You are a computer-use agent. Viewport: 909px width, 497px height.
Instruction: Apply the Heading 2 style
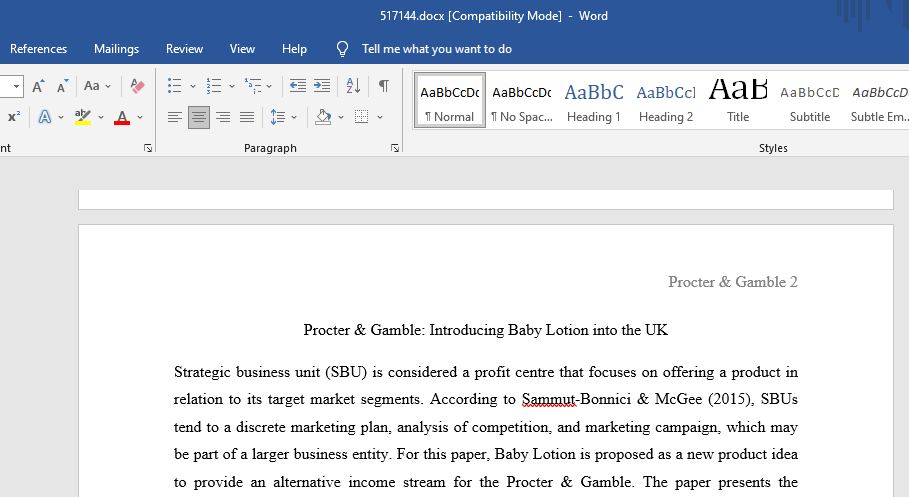coord(666,100)
